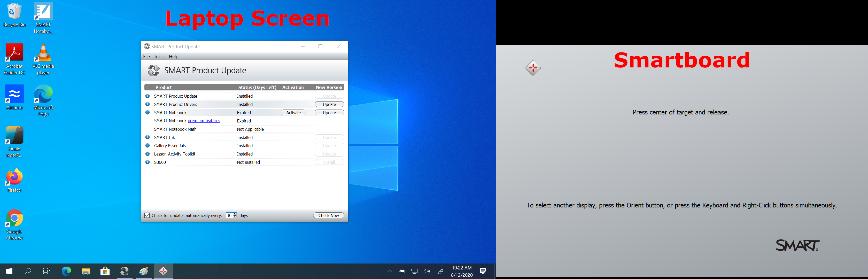Activate SMART Notebook license
The height and width of the screenshot is (279, 868).
coord(293,113)
